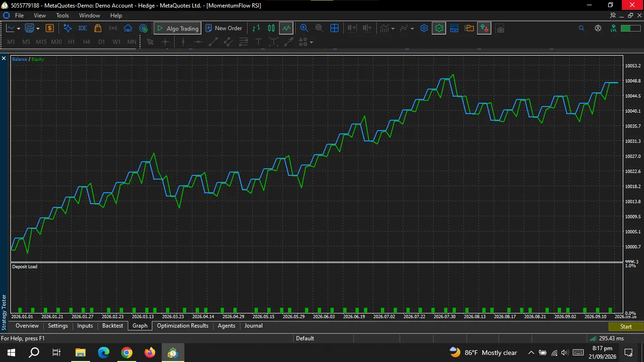Open the toolbar search magnifier icon
644x362 pixels.
[581, 28]
